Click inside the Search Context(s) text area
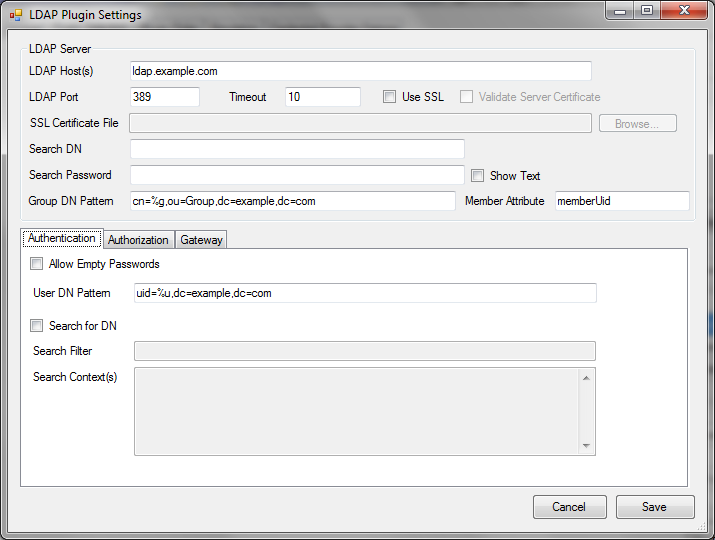The height and width of the screenshot is (540, 715). [356, 411]
